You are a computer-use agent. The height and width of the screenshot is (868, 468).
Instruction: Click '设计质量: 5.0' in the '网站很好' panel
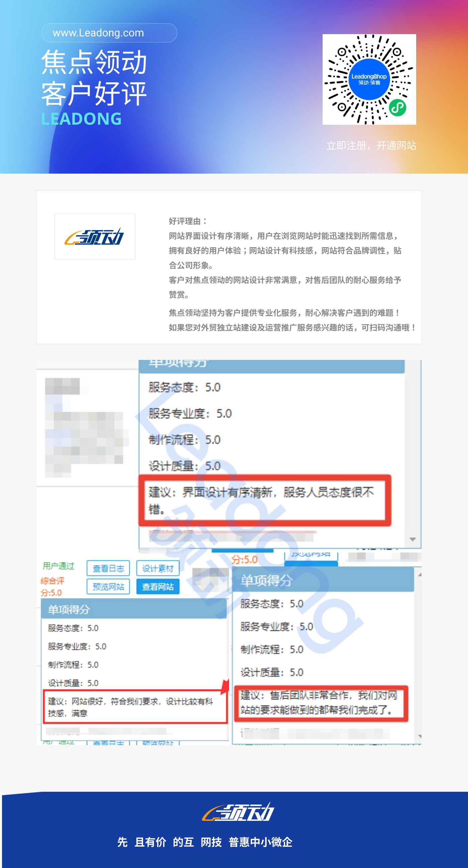click(x=73, y=683)
